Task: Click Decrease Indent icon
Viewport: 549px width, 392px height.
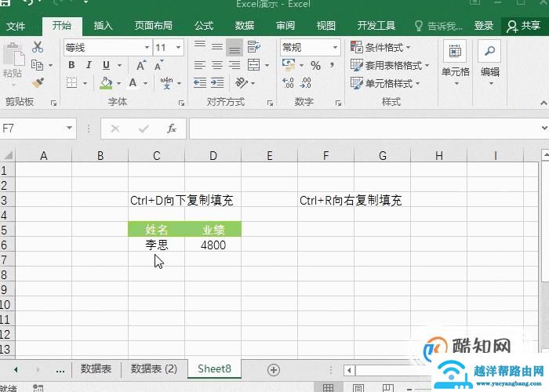Action: 200,83
